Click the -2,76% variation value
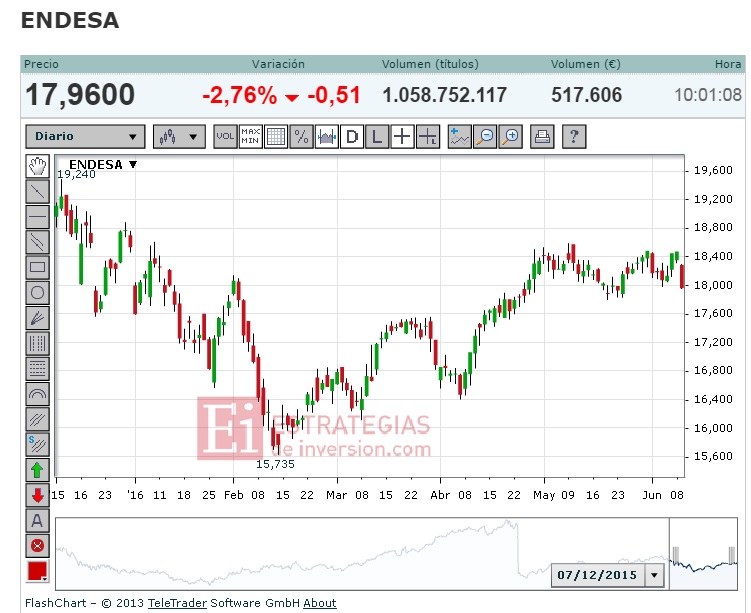This screenshot has height=613, width=751. tap(239, 95)
